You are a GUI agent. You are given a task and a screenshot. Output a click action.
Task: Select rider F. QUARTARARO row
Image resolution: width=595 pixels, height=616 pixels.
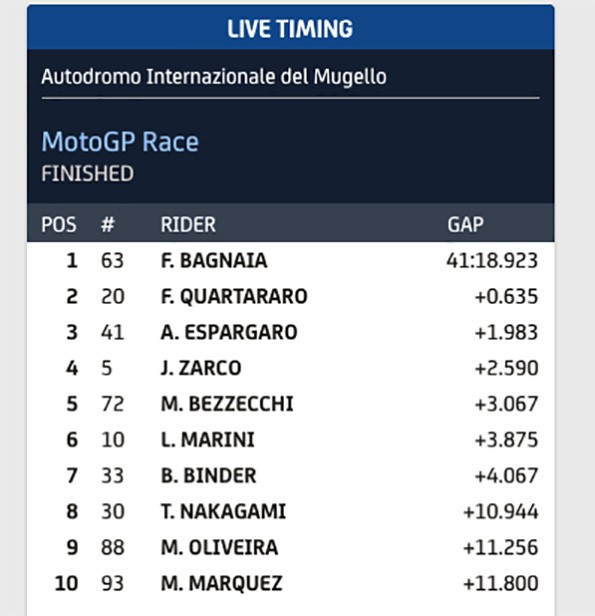pos(291,296)
